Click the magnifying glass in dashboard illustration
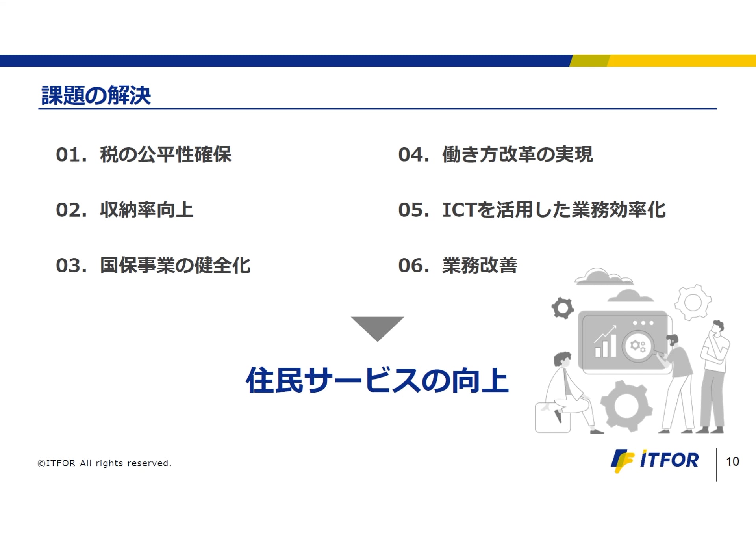The height and width of the screenshot is (534, 756). (x=639, y=347)
